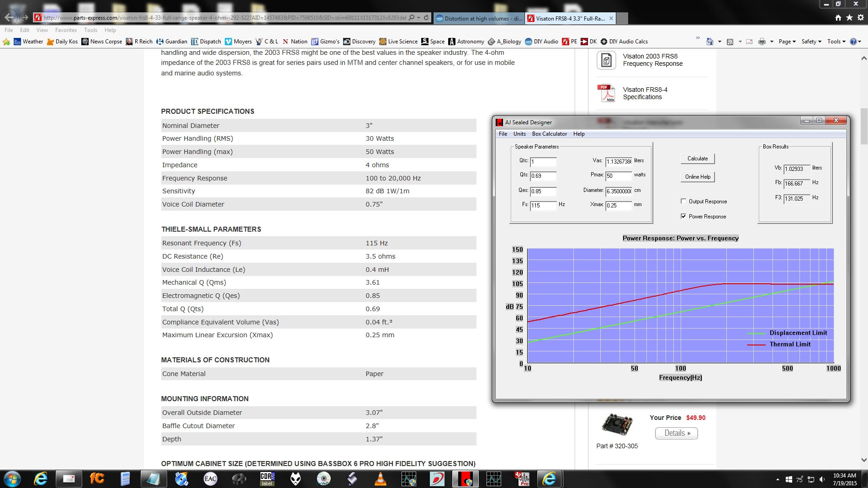Open the Live Science favorite link
868x488 pixels.
tap(398, 42)
